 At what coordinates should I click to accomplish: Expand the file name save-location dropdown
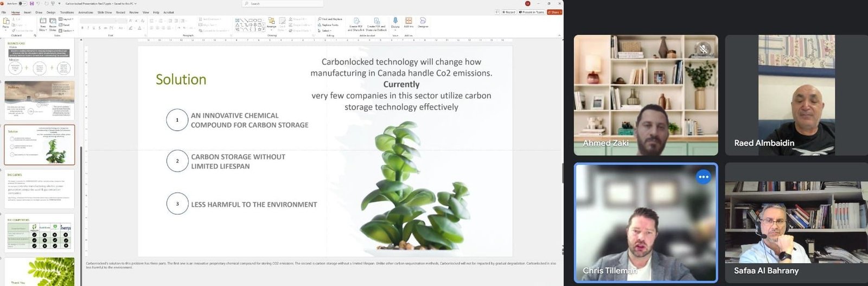tap(136, 4)
